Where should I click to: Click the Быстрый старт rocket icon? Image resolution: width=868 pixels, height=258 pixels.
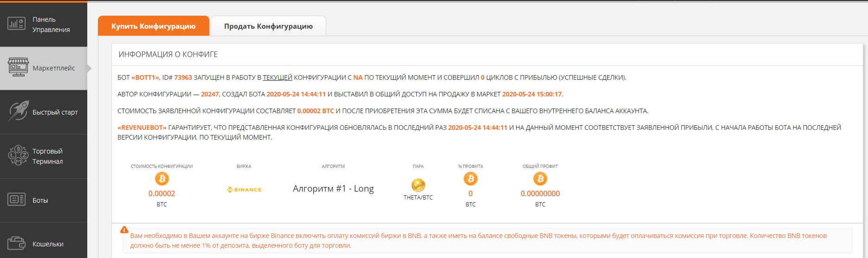[x=19, y=111]
